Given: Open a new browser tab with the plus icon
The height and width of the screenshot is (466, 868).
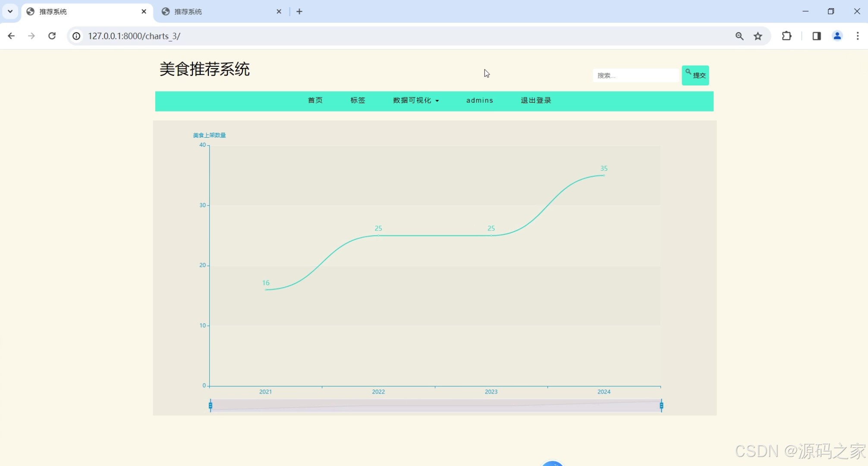Looking at the screenshot, I should tap(299, 11).
